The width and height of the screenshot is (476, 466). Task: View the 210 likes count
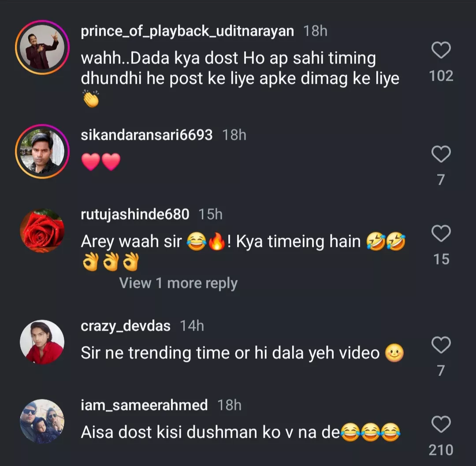[441, 450]
